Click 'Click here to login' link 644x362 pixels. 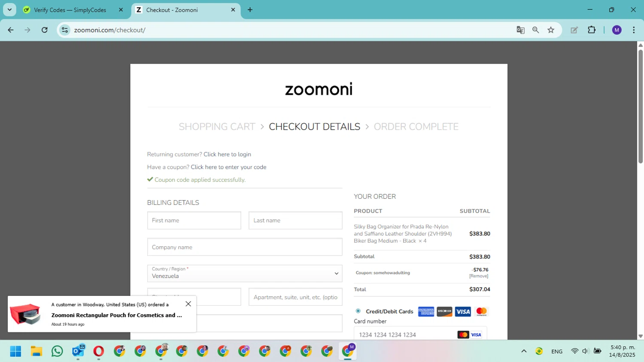(x=227, y=154)
